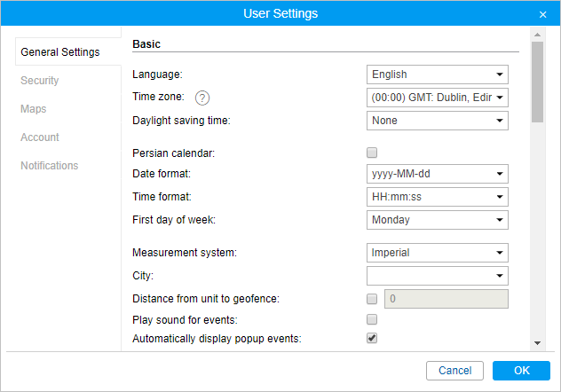Switch to the Security tab

[39, 81]
